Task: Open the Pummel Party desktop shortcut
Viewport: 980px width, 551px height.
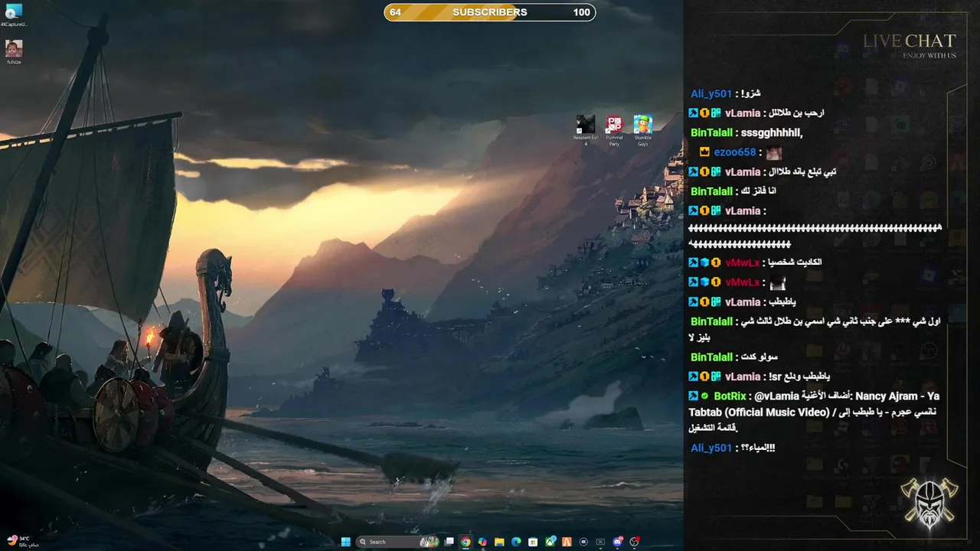Action: (614, 130)
